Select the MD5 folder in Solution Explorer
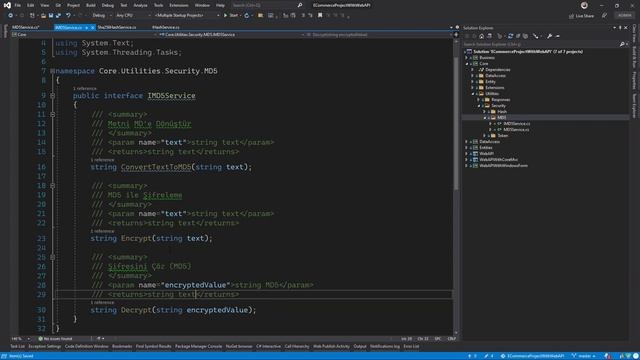 (501, 118)
